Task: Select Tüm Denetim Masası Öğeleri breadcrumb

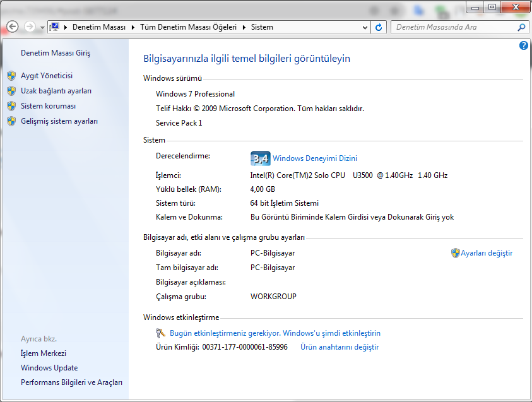Action: pos(188,27)
